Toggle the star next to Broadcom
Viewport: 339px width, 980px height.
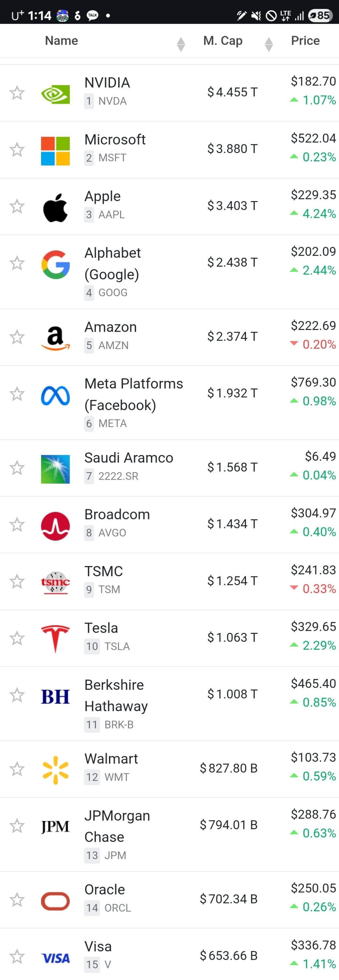point(17,525)
